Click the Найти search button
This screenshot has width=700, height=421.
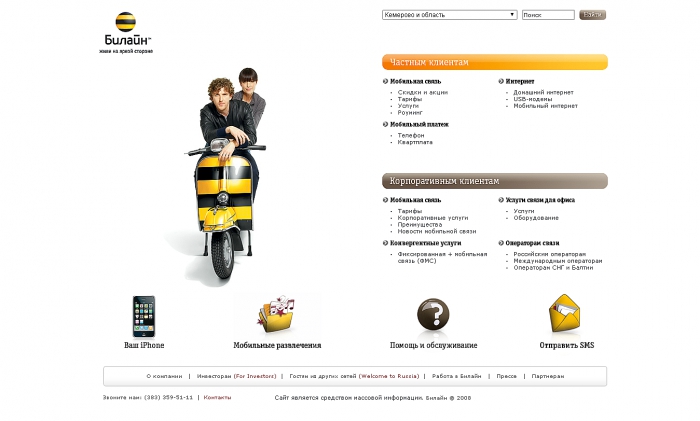coord(592,15)
